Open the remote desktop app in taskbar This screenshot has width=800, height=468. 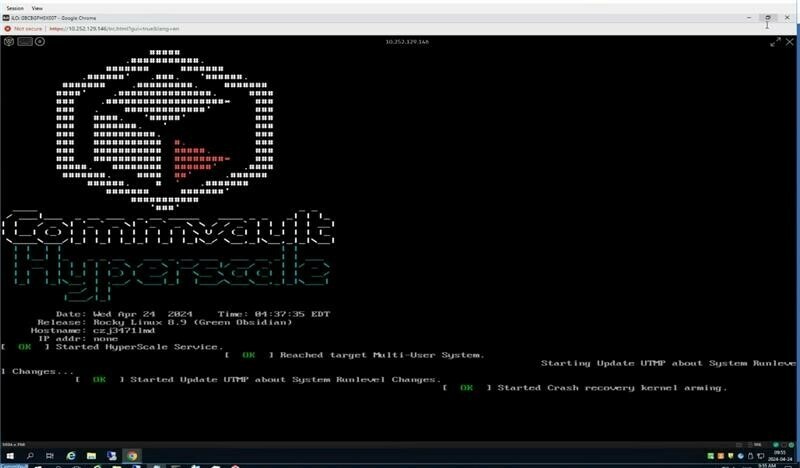pos(112,456)
